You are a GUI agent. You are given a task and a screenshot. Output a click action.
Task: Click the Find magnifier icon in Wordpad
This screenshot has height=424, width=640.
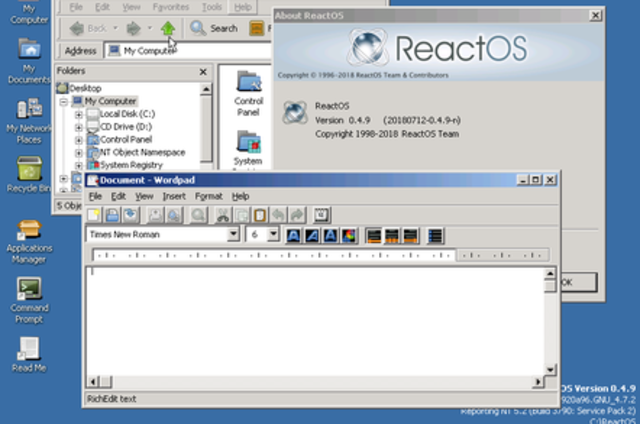(198, 215)
